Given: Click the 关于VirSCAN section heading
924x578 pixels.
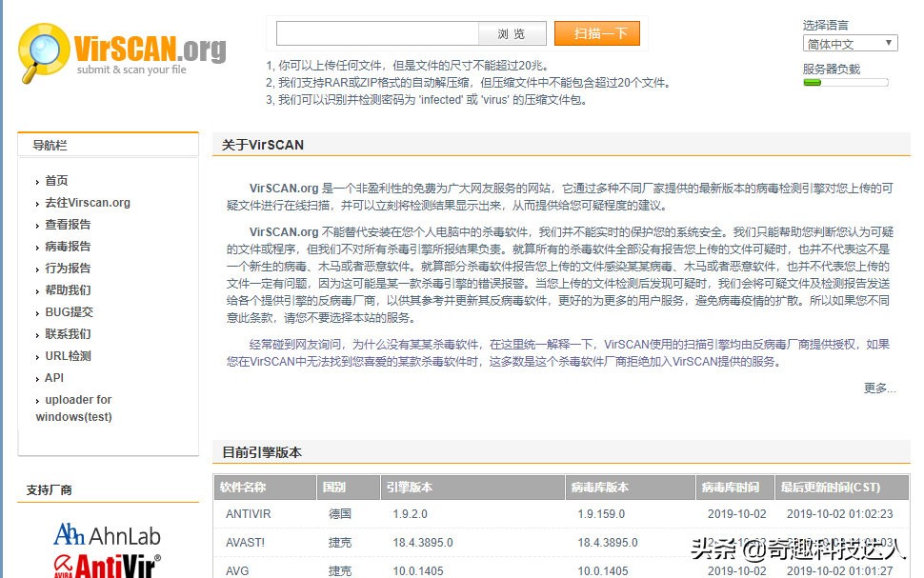Looking at the screenshot, I should [x=263, y=145].
